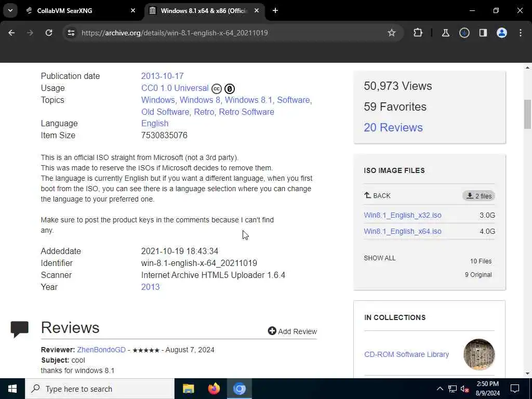Open the English language link
This screenshot has height=399, width=532.
[155, 124]
